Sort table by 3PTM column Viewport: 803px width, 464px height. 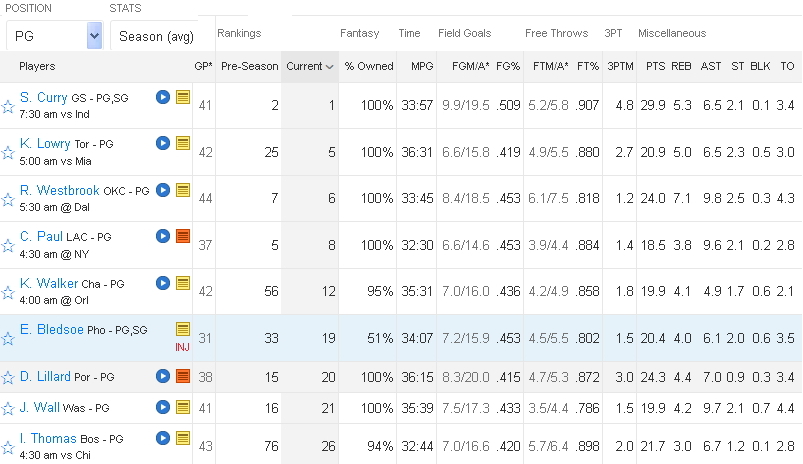point(620,67)
